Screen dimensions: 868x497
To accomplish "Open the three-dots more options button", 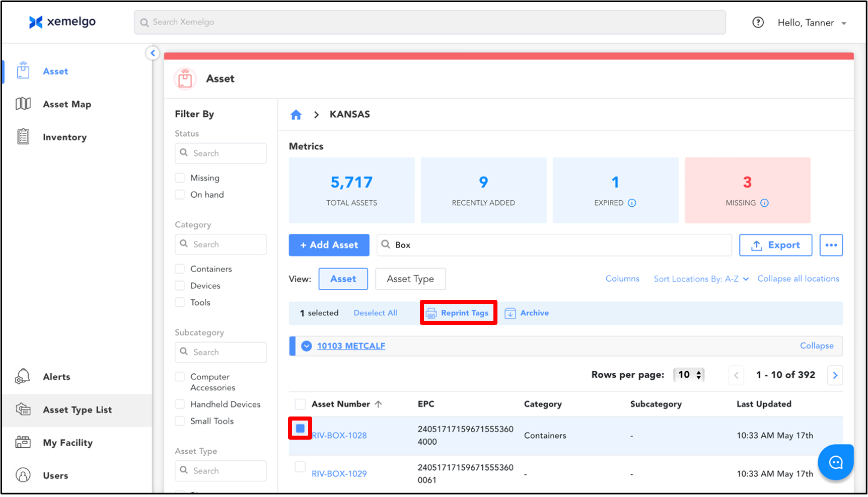I will [831, 245].
